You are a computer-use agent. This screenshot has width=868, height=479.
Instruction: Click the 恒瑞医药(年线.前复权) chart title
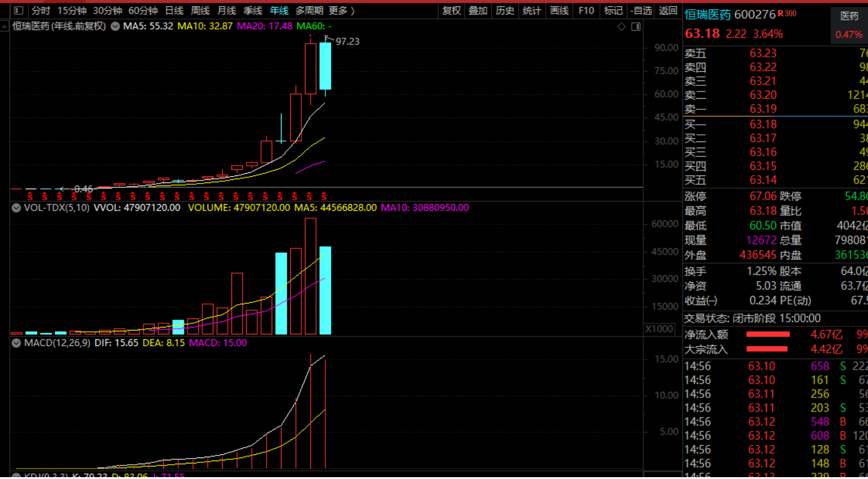[x=59, y=27]
